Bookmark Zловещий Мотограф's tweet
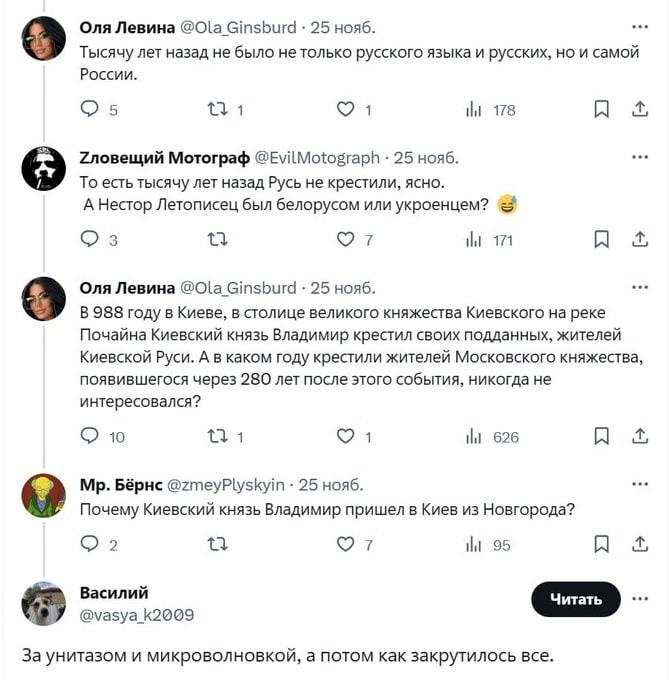Screen dimensions: 669x680 pyautogui.click(x=601, y=239)
